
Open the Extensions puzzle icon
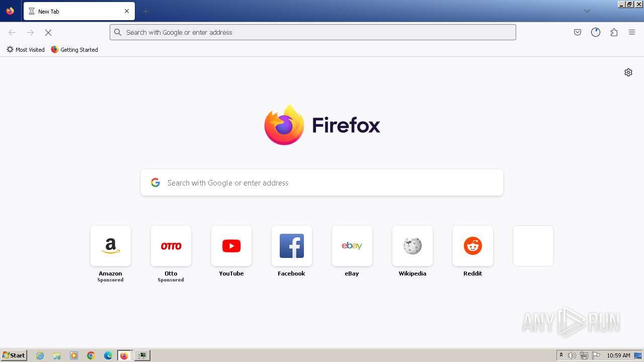click(614, 32)
